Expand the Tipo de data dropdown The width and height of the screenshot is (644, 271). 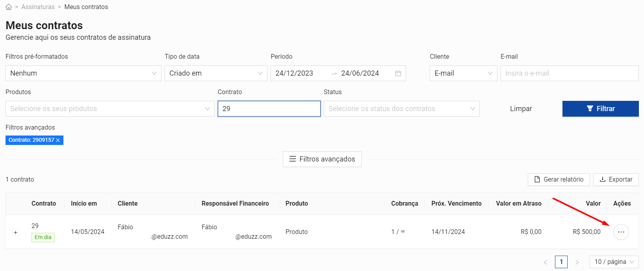point(215,73)
